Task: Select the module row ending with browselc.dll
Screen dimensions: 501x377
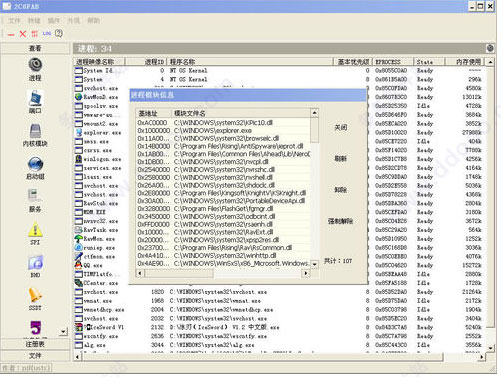Action: point(223,138)
